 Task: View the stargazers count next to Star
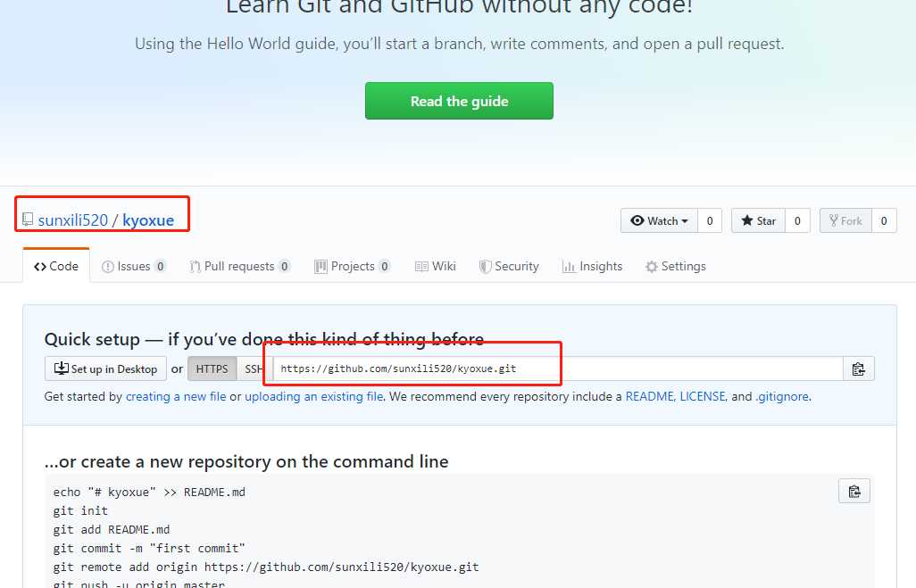797,220
